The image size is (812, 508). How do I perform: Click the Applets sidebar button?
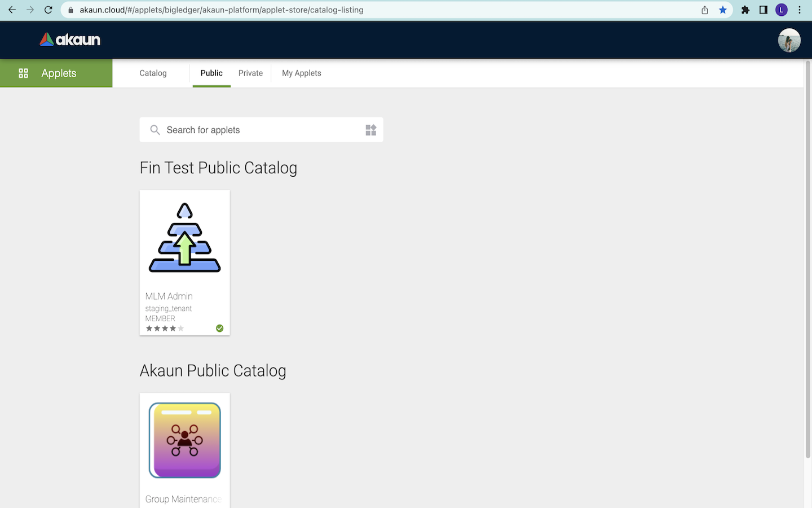tap(56, 73)
